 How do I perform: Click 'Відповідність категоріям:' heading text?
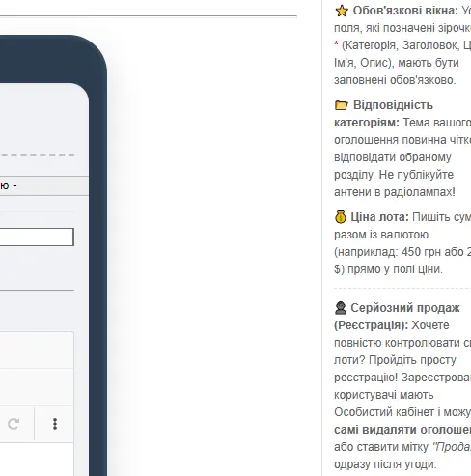[383, 114]
